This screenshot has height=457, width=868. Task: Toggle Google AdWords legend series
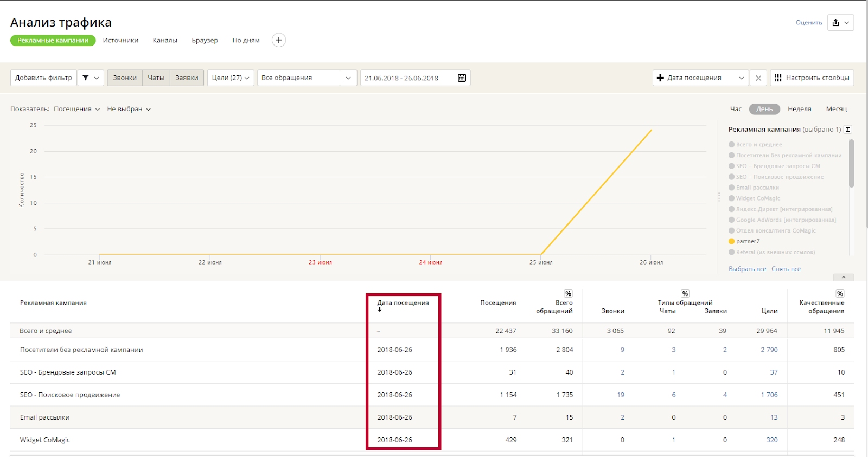pyautogui.click(x=782, y=220)
